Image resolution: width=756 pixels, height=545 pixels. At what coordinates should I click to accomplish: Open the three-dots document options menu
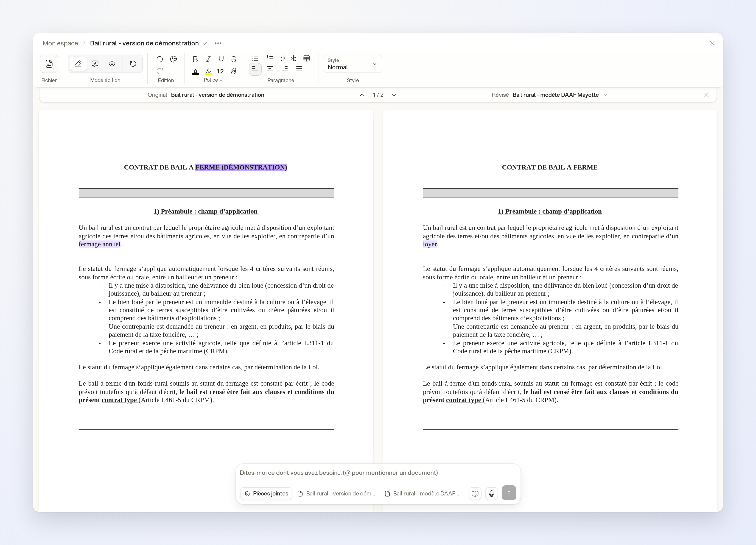218,43
